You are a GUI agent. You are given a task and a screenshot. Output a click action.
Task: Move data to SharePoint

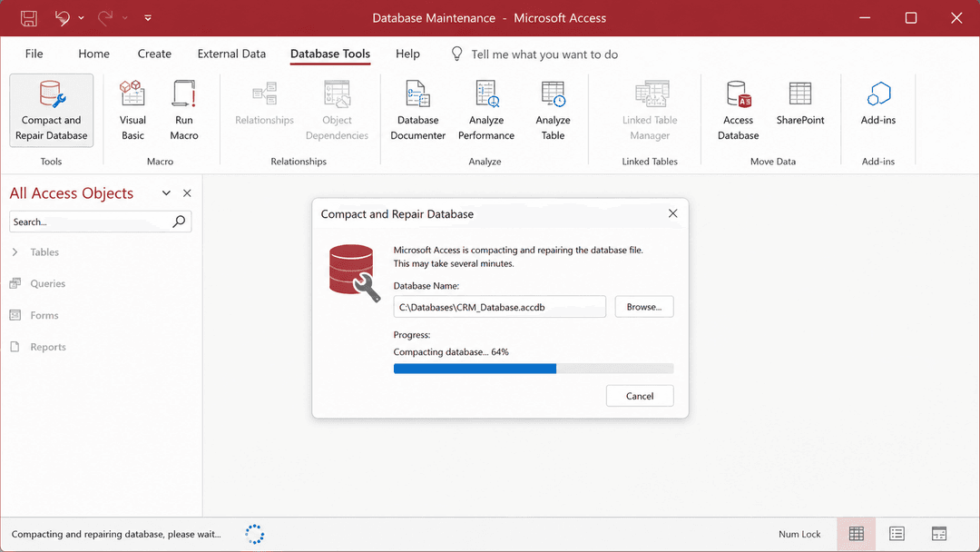800,103
